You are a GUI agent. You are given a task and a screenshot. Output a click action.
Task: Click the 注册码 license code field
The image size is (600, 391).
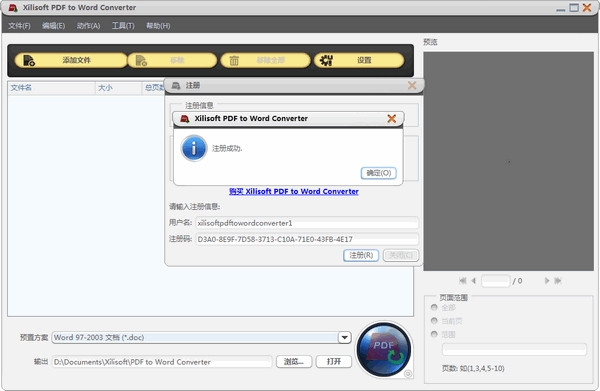[x=307, y=239]
